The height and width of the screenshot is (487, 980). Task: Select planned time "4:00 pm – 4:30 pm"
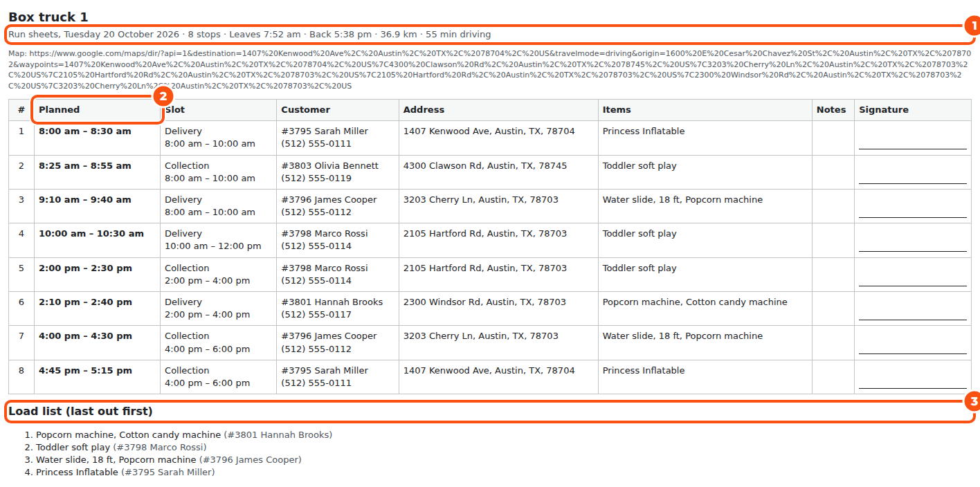85,336
